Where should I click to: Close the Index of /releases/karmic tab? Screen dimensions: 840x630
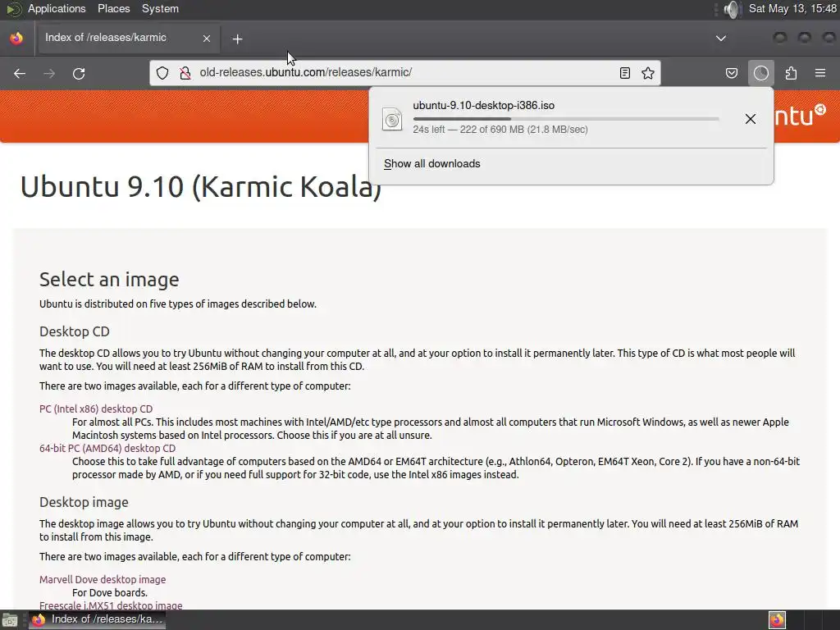tap(206, 39)
